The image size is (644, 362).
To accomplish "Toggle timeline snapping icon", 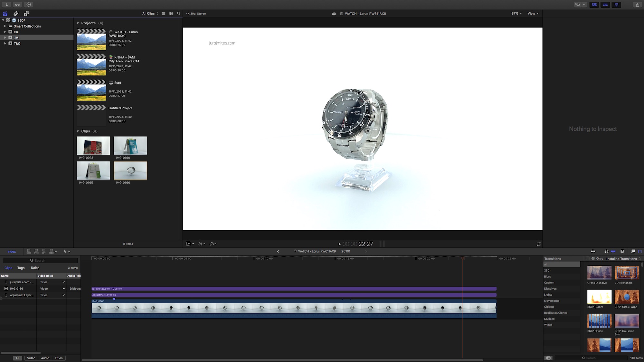I will coord(613,251).
